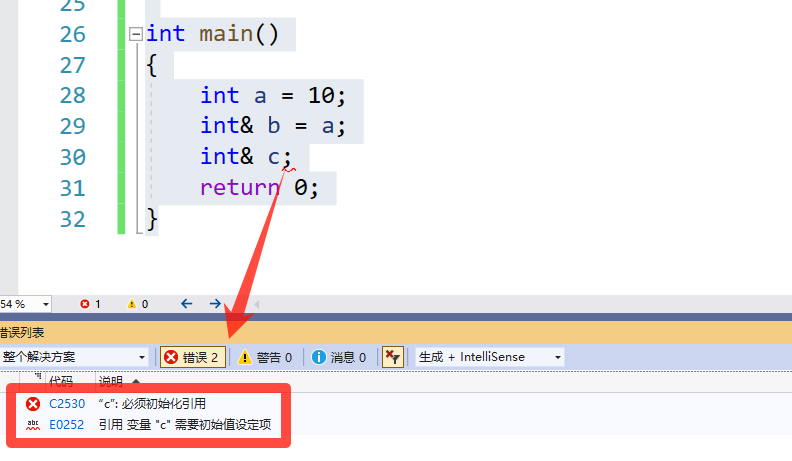Select the red error icon for C2530
This screenshot has height=461, width=792.
tap(33, 404)
